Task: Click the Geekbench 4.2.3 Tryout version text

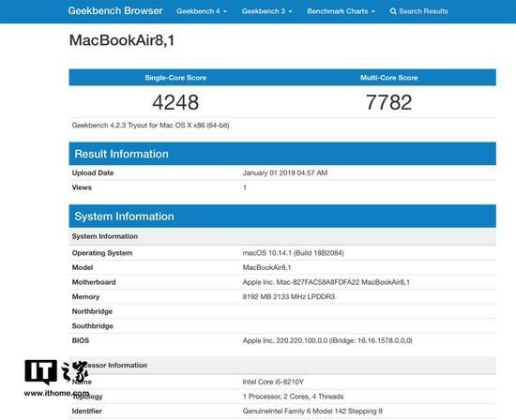Action: point(151,126)
